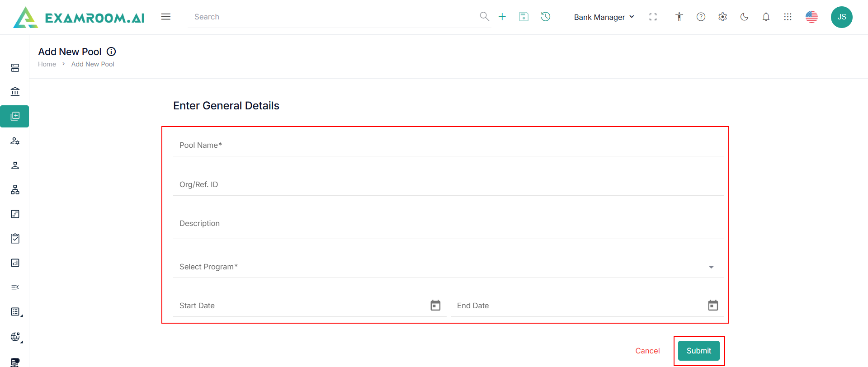Image resolution: width=868 pixels, height=367 pixels.
Task: Click the plus add icon in header
Action: (502, 17)
